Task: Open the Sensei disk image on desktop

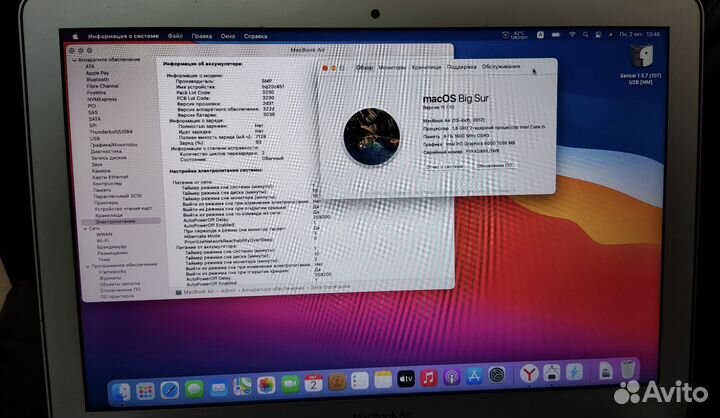Action: tap(641, 56)
